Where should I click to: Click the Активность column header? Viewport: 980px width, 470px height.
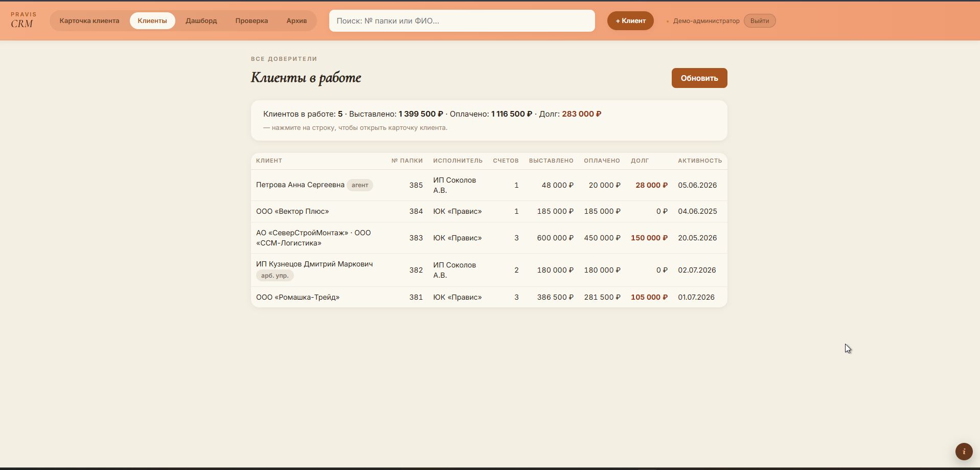pyautogui.click(x=700, y=161)
